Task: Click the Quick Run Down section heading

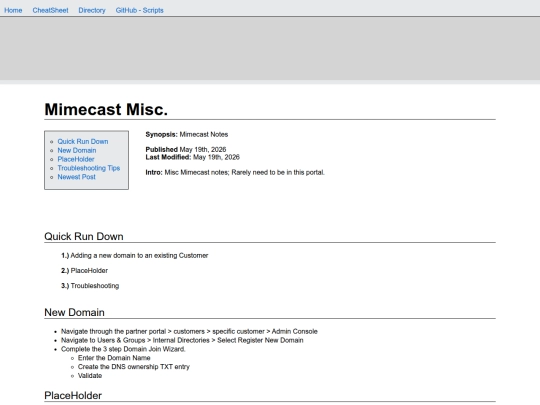Action: (84, 237)
